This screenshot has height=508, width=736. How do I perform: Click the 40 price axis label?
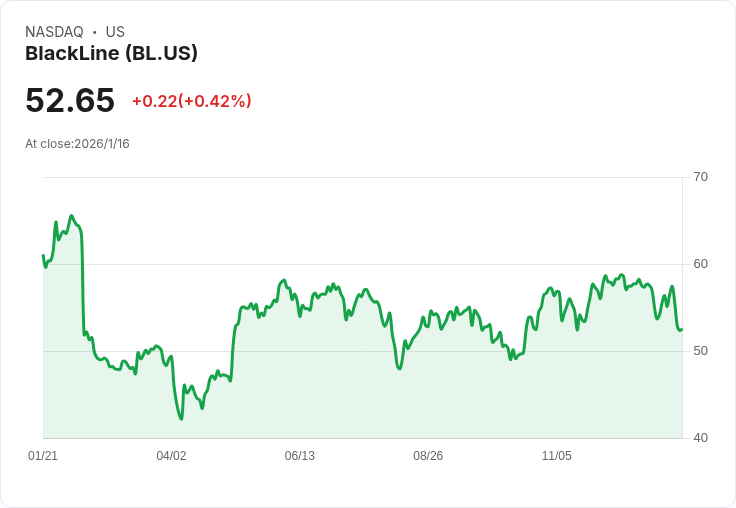click(700, 438)
